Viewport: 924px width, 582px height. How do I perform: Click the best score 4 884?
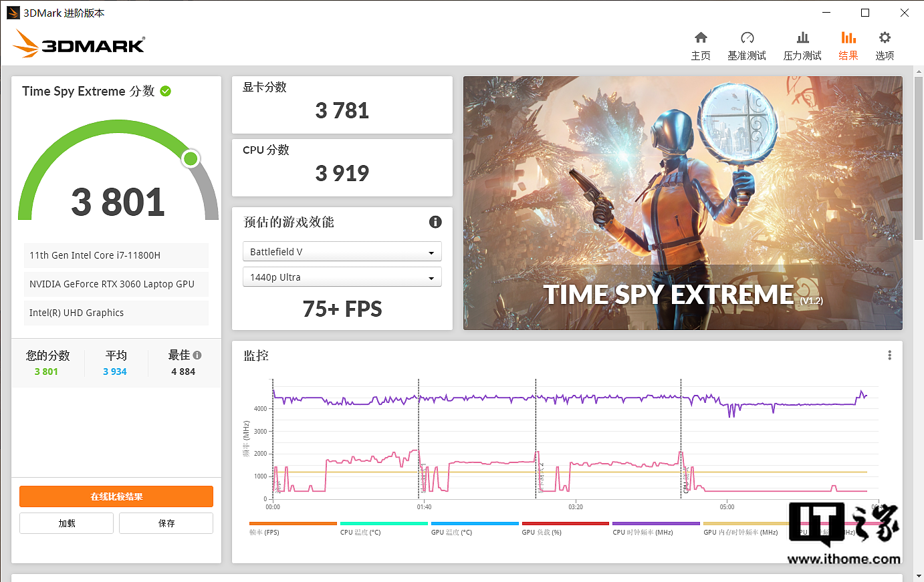[x=183, y=372]
